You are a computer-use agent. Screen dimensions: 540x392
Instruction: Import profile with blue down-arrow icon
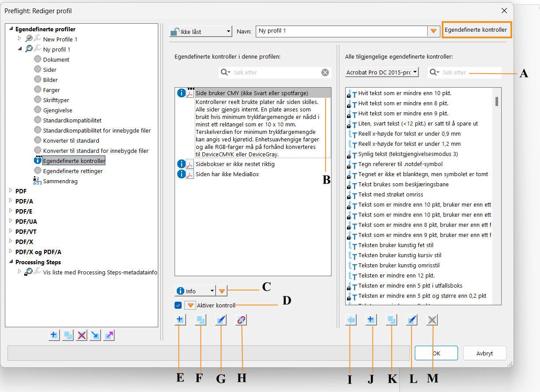point(95,335)
